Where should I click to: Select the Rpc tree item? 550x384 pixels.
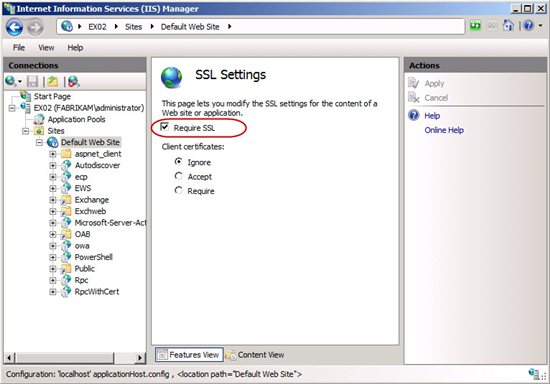pyautogui.click(x=81, y=280)
